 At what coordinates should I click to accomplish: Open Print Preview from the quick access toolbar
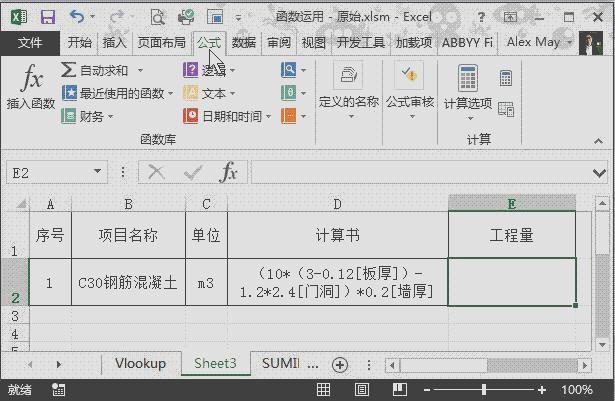click(158, 17)
